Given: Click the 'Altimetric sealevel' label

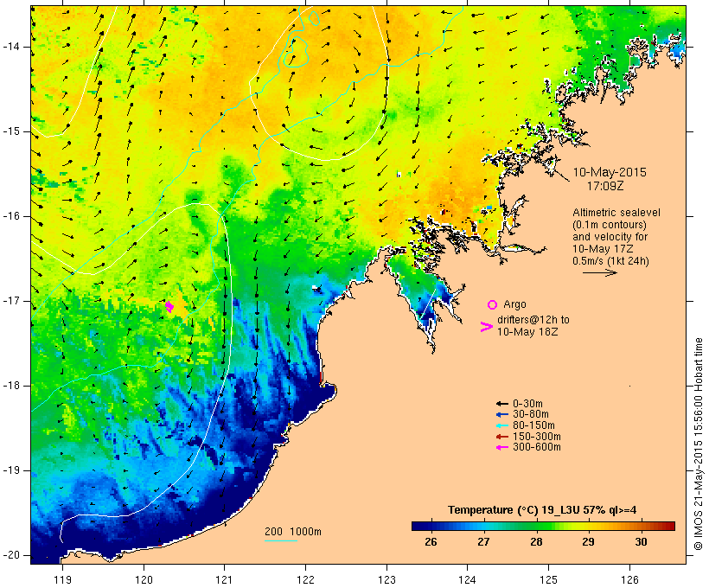Looking at the screenshot, I should (x=616, y=213).
